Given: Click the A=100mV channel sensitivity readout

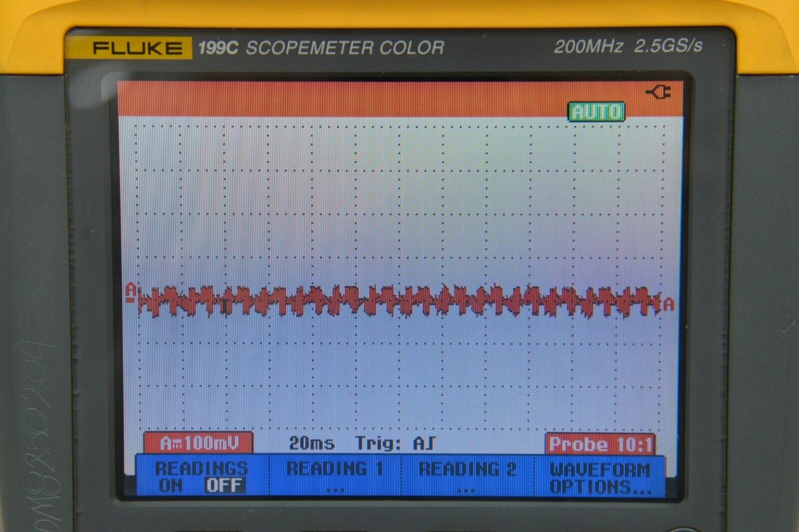Looking at the screenshot, I should click(201, 442).
